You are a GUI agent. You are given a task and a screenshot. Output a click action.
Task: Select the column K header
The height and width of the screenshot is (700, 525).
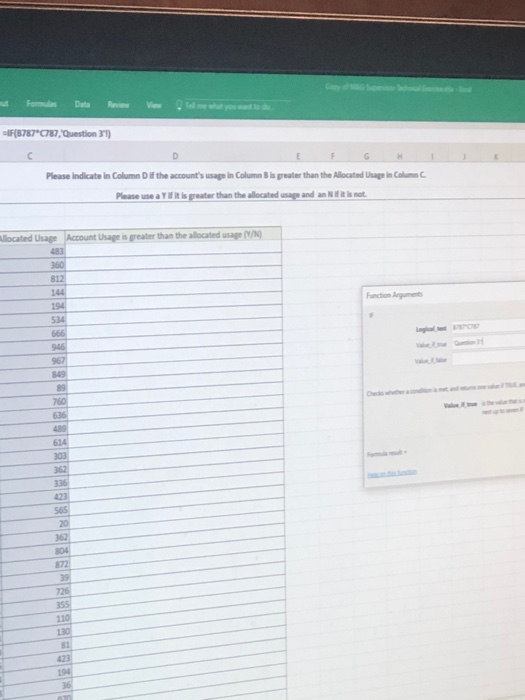[x=496, y=156]
